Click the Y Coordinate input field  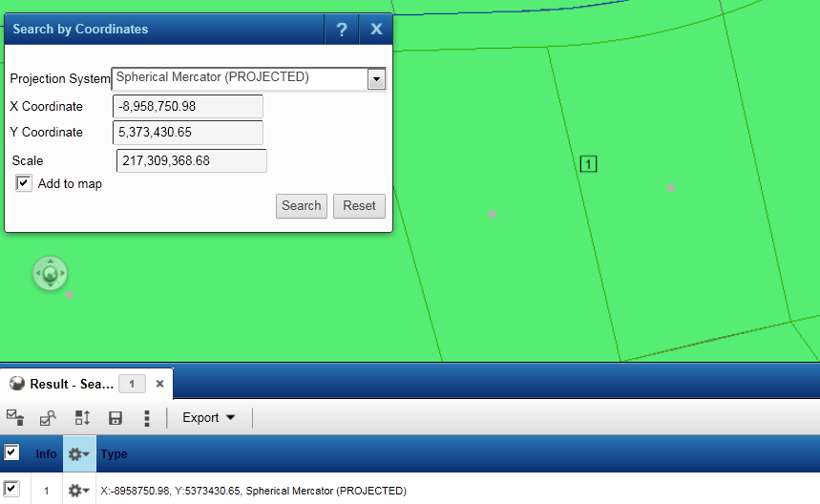(188, 133)
